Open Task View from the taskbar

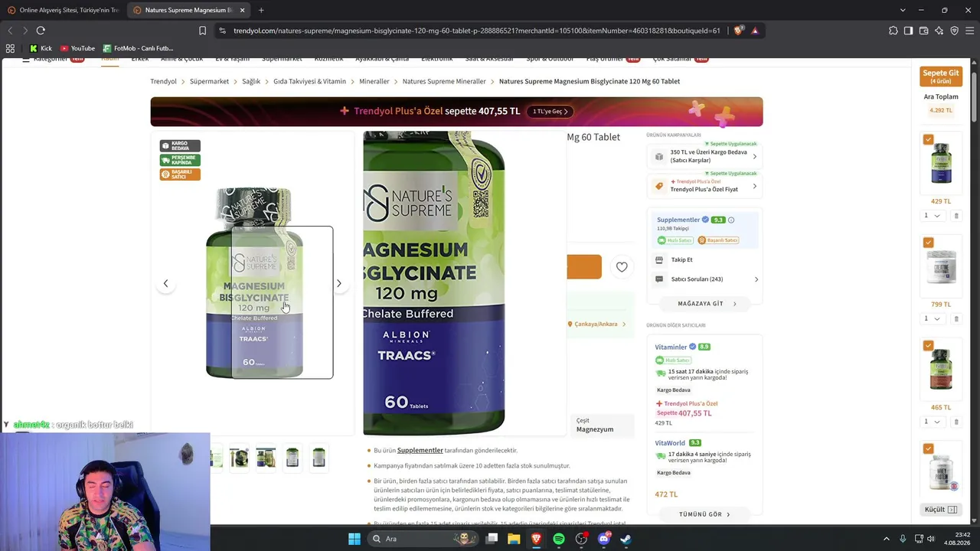point(492,539)
